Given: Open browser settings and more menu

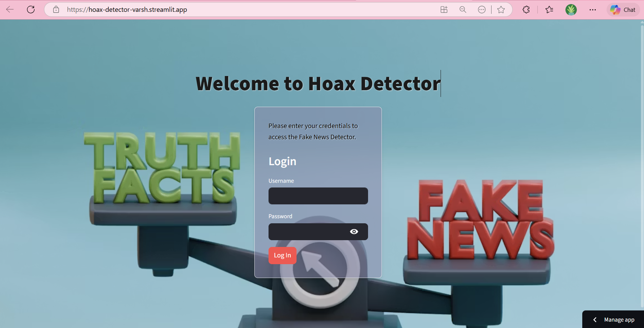Looking at the screenshot, I should coord(593,9).
